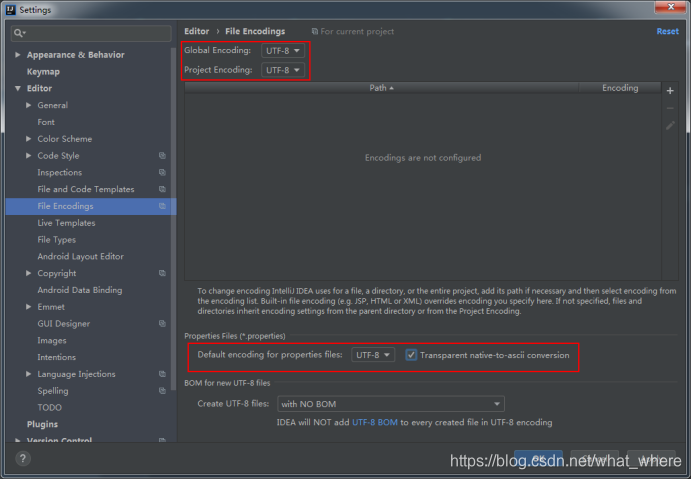Image resolution: width=692 pixels, height=480 pixels.
Task: Select Plugins in settings tree
Action: click(42, 424)
